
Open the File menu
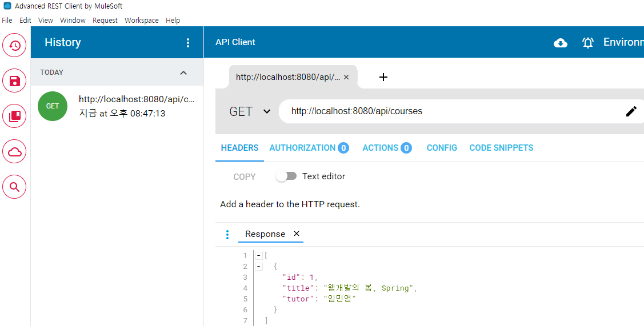[x=7, y=20]
